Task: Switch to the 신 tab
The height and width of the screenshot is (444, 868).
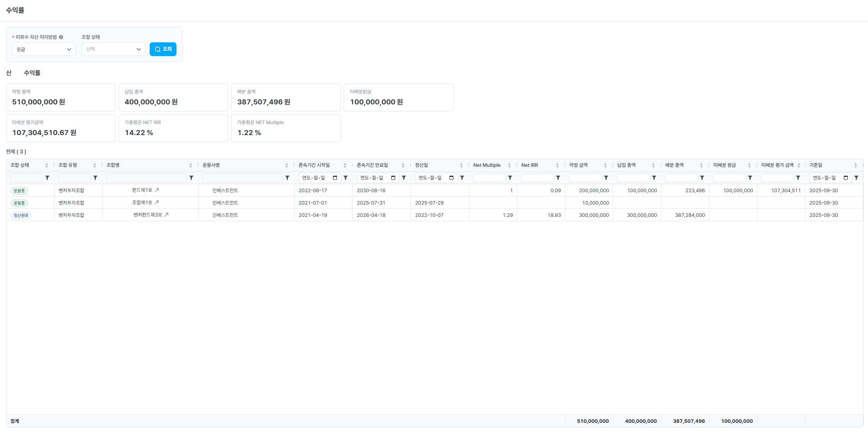Action: [9, 73]
